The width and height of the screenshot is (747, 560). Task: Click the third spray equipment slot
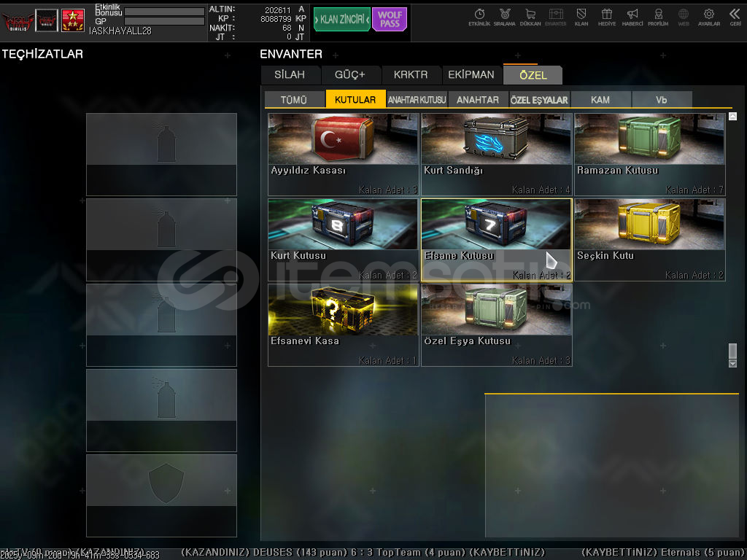coord(161,324)
